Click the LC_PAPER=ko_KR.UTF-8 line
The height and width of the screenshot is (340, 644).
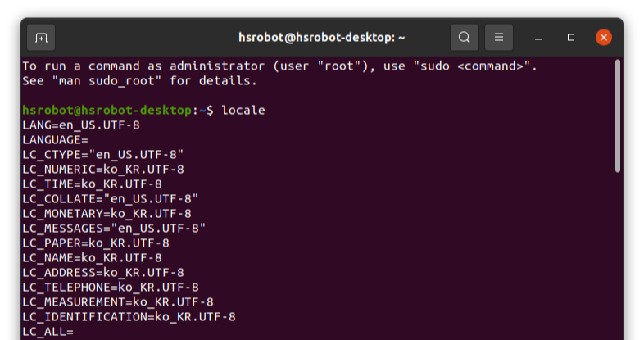(96, 243)
